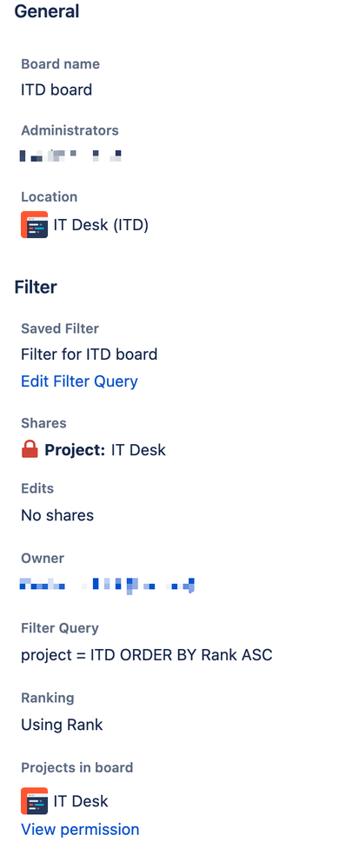Select the Filter for ITD board text
Image resolution: width=339 pixels, height=868 pixels.
(90, 354)
